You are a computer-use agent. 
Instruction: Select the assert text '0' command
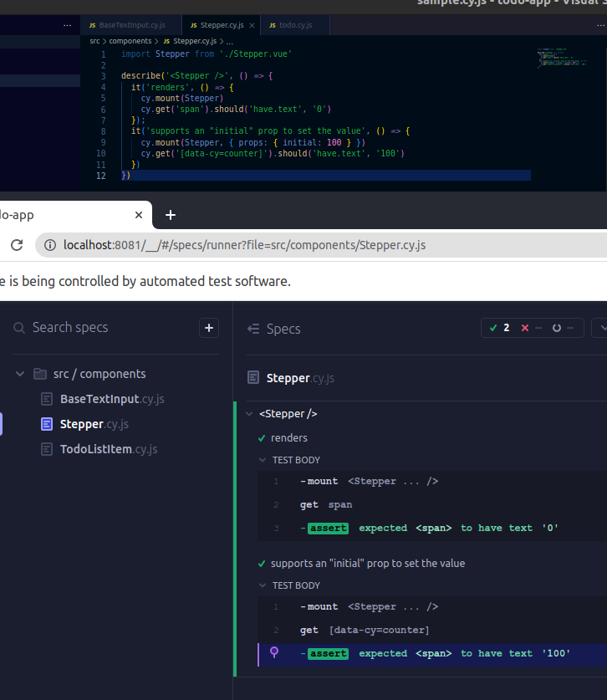[432, 528]
